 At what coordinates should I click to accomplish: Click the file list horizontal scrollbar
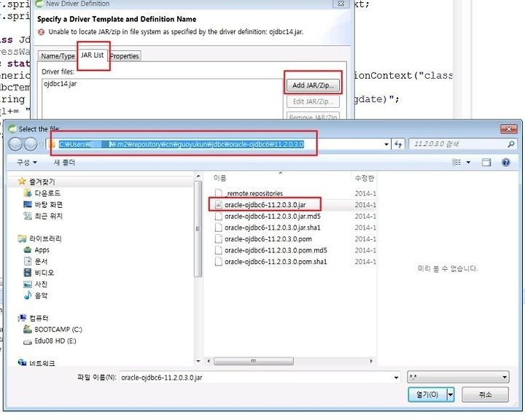[254, 361]
